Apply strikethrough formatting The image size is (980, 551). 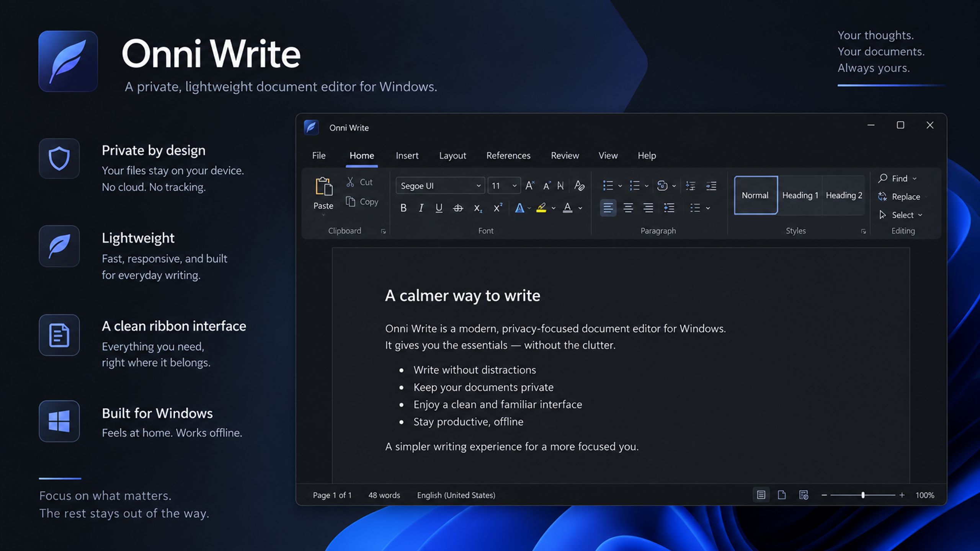pos(458,208)
